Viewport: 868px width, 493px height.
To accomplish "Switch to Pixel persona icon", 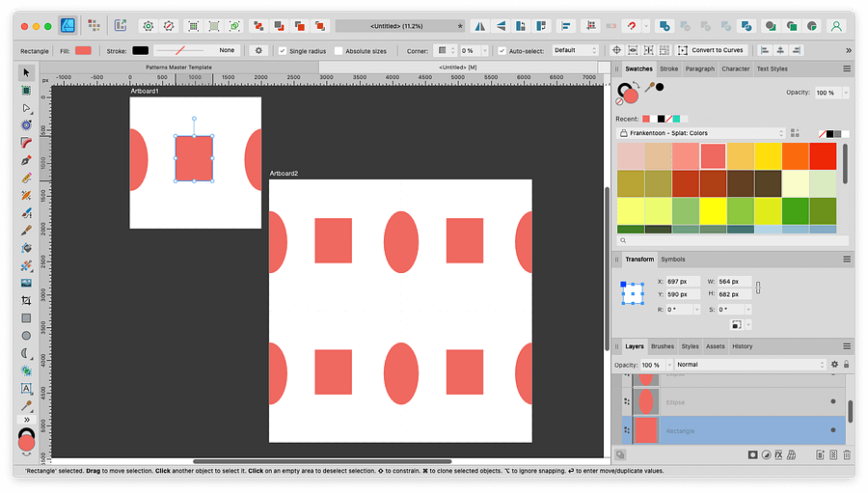I will [x=95, y=25].
